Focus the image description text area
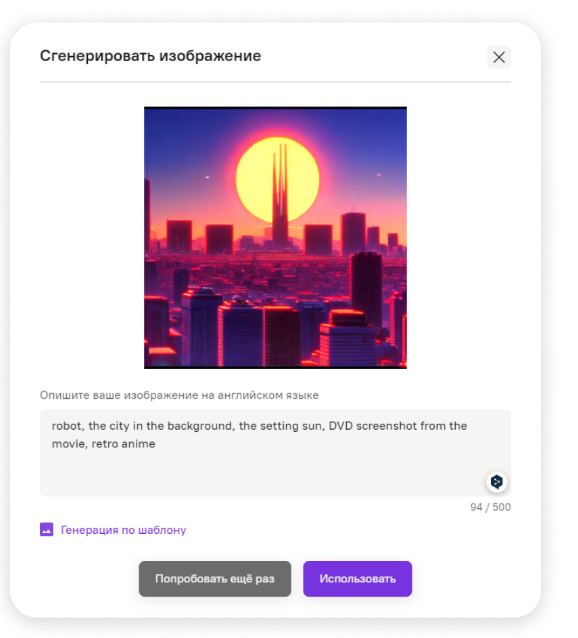 (275, 453)
